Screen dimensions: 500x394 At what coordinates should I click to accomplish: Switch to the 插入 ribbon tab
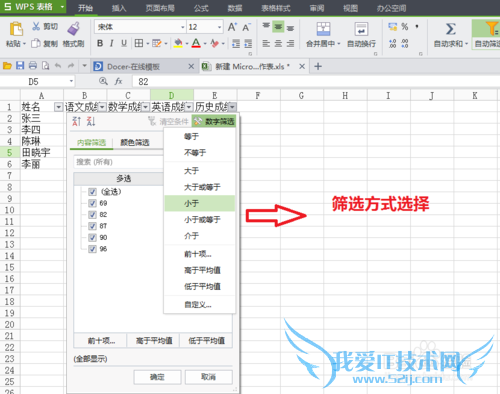tap(119, 8)
